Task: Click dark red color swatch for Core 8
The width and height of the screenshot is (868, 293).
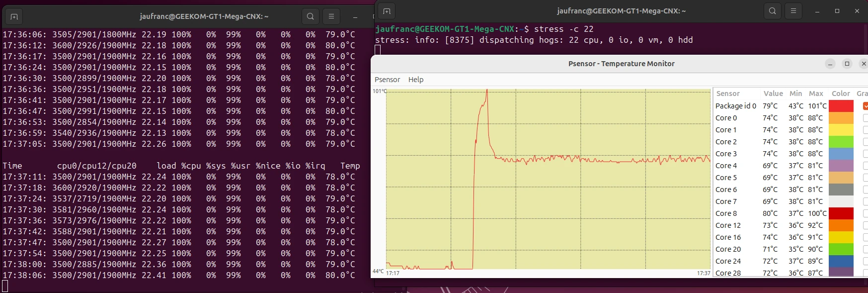Action: click(841, 213)
